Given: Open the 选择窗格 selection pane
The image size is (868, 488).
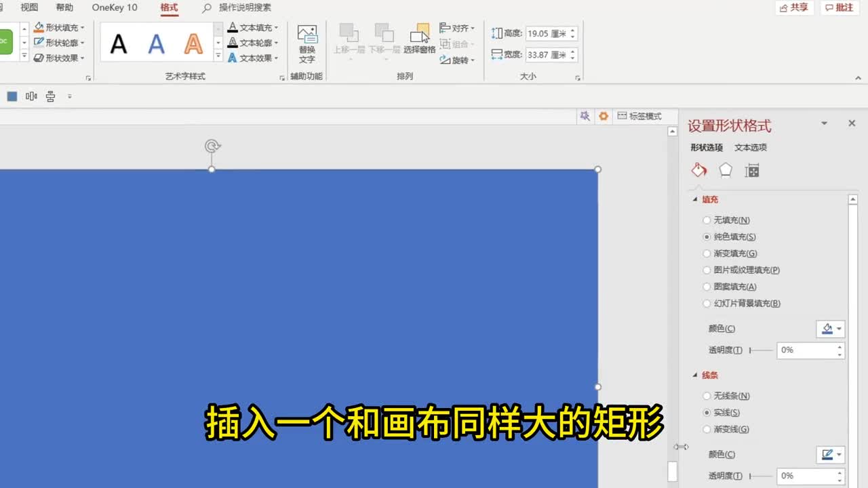Looking at the screenshot, I should point(419,39).
